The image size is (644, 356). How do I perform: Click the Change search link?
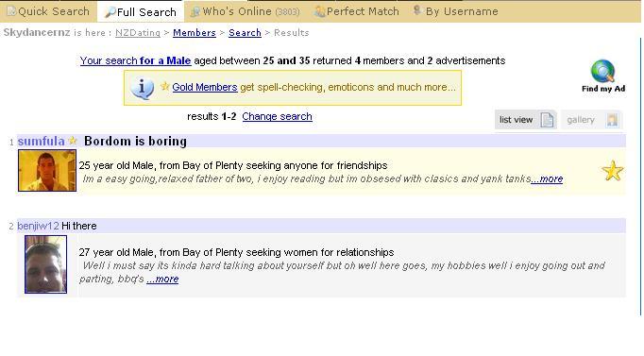click(x=277, y=116)
